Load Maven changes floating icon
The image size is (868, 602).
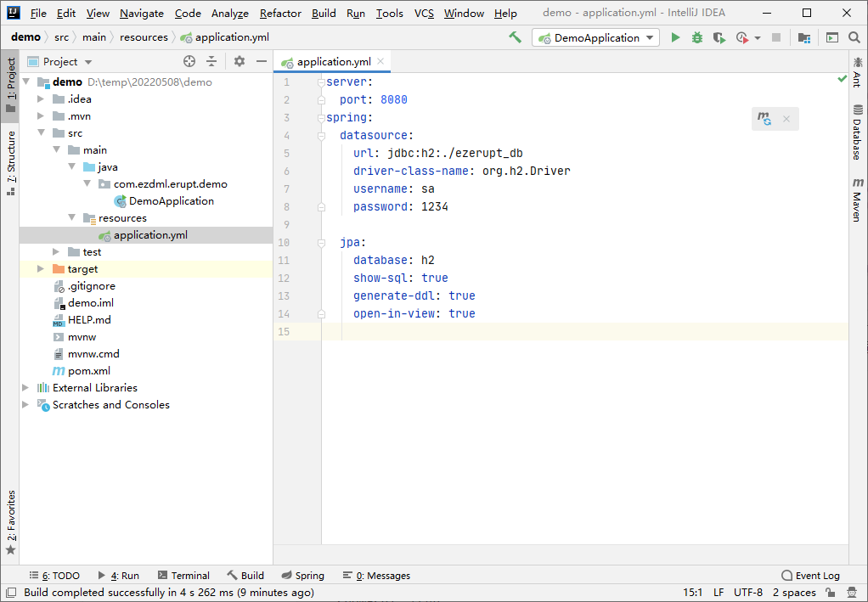point(764,118)
